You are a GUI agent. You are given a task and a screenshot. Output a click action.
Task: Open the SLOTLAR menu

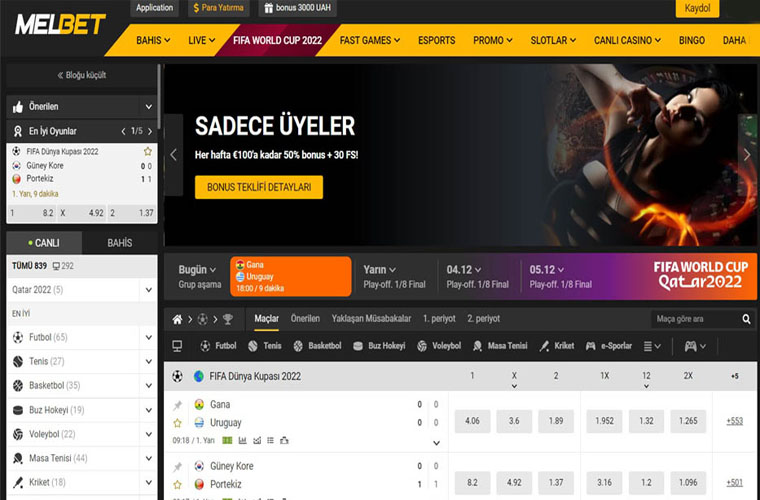point(553,41)
